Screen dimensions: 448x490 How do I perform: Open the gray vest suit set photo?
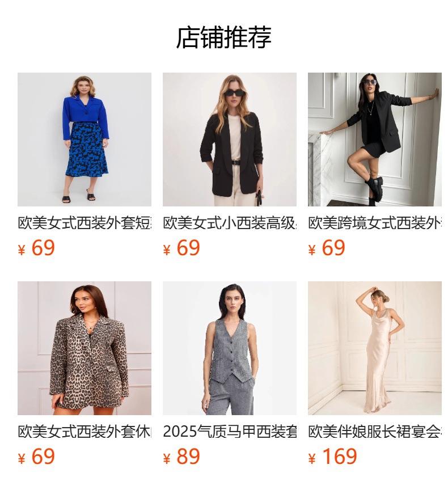(x=229, y=348)
